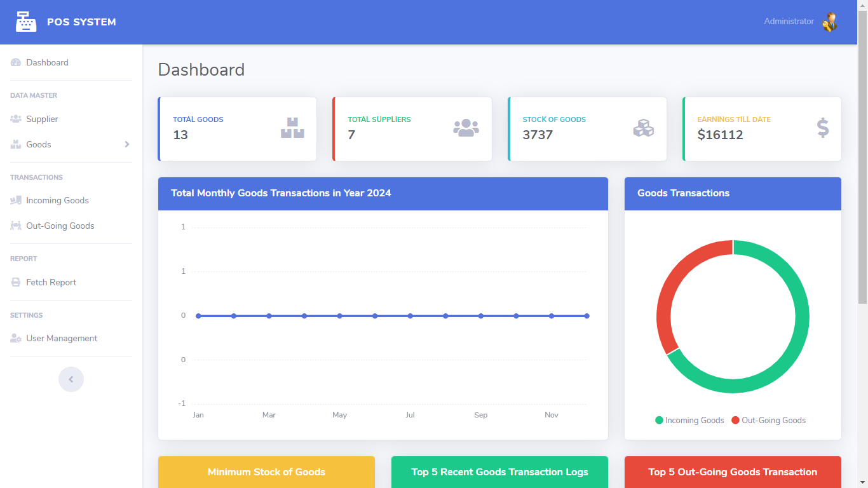Collapse the sidebar with round arrow button
This screenshot has width=868, height=488.
pyautogui.click(x=71, y=379)
